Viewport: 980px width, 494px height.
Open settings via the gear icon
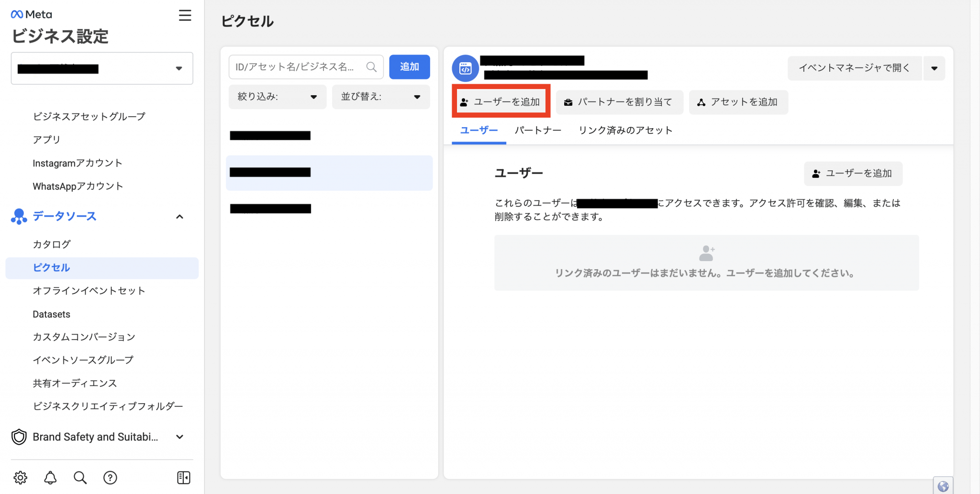(x=20, y=477)
